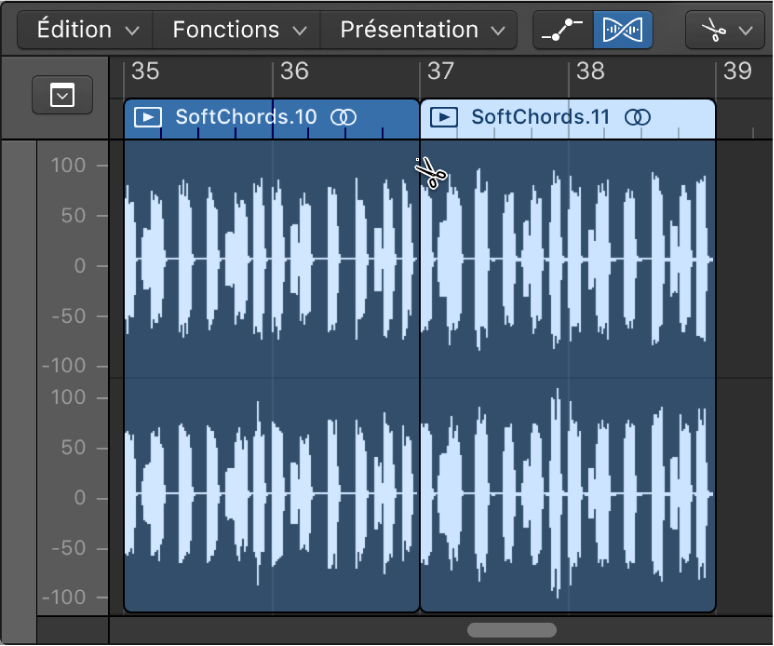Click bar 38 in the ruler
774x646 pixels.
click(591, 72)
